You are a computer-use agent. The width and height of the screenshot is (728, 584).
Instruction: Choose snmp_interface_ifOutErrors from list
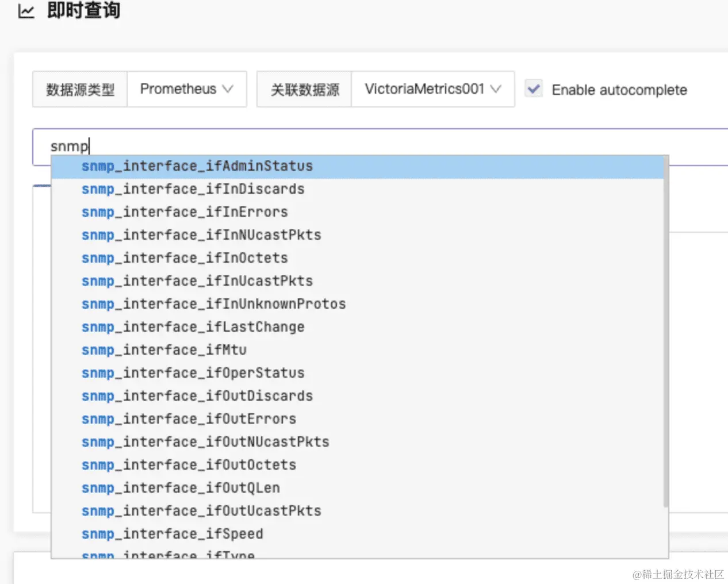[x=357, y=419]
